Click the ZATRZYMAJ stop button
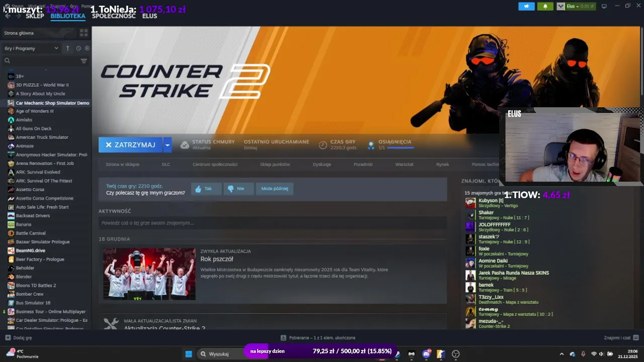This screenshot has height=362, width=644. click(x=130, y=145)
